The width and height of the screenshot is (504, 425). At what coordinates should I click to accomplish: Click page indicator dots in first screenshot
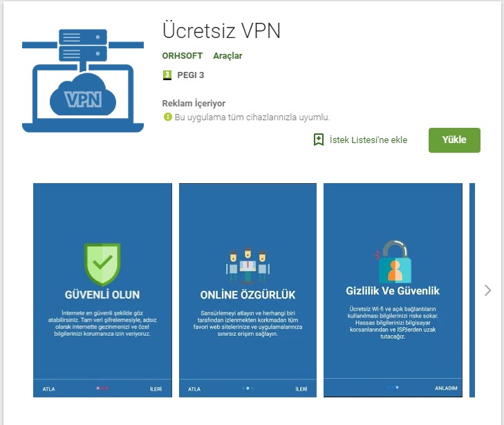tap(102, 388)
